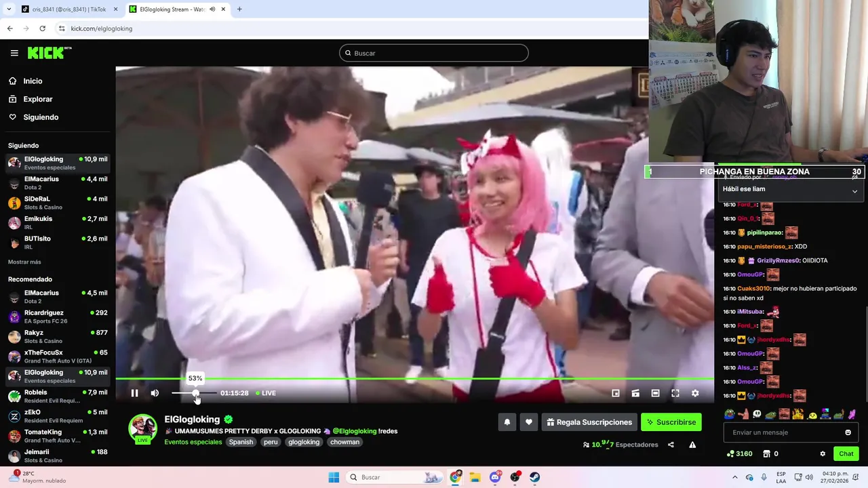
Task: Expand Mostrar más in following list
Action: (24, 262)
